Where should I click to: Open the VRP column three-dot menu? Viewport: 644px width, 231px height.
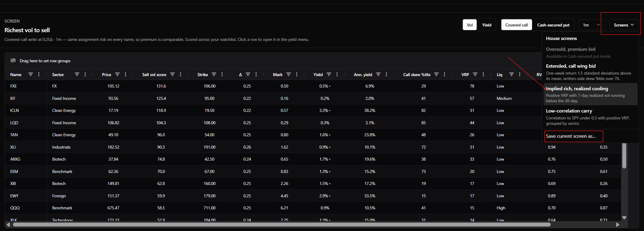(483, 74)
